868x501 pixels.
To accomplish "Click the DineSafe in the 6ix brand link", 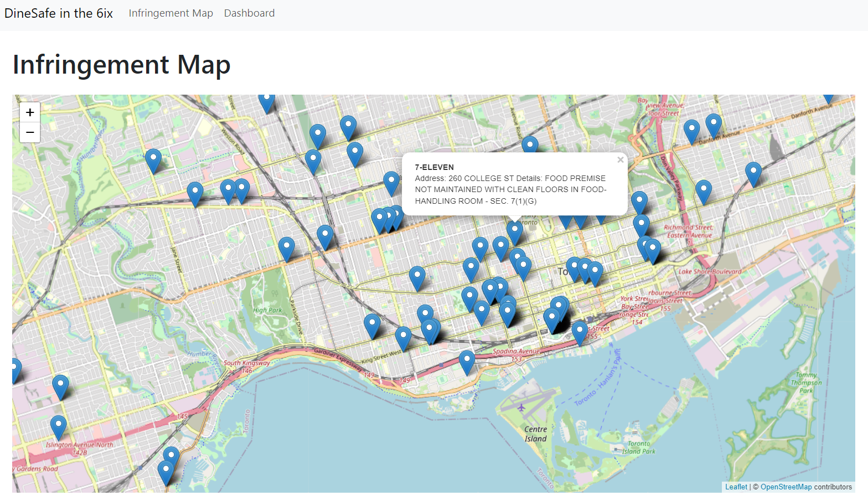I will coord(59,13).
